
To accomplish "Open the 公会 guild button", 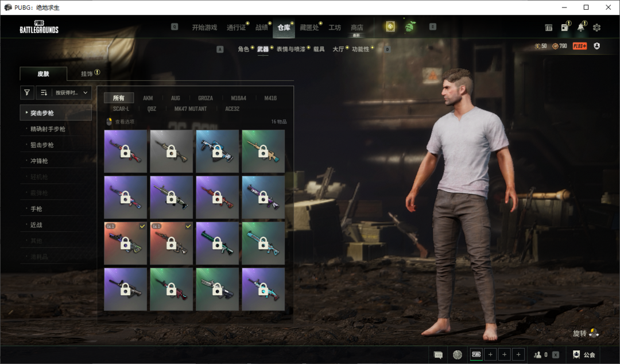I will [584, 354].
